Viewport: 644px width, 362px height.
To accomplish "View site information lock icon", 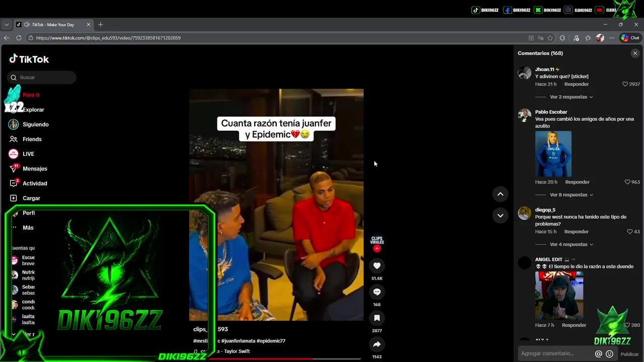I will (x=31, y=38).
